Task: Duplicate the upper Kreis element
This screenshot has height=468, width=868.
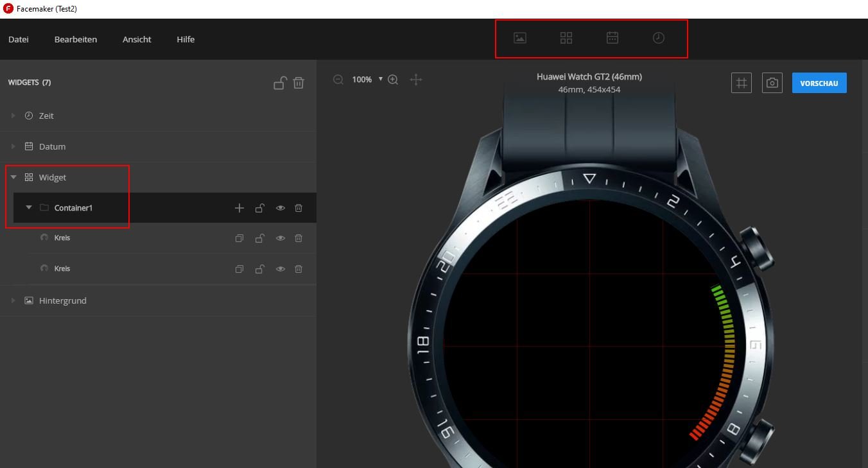Action: point(239,238)
